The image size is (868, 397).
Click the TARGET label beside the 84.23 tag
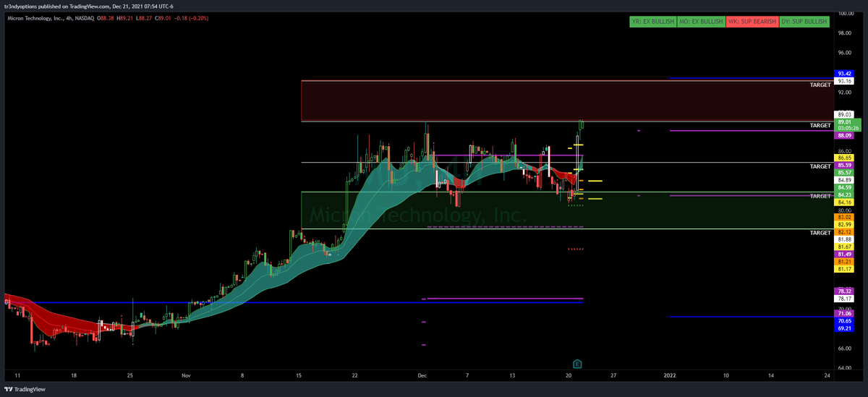[820, 196]
